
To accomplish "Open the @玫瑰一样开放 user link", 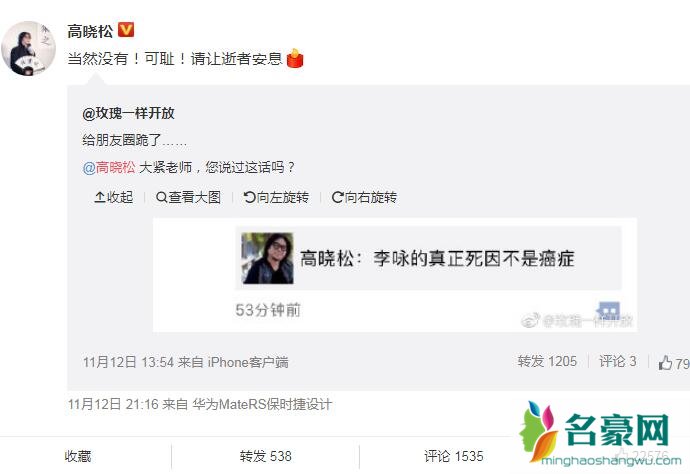I will coord(128,113).
